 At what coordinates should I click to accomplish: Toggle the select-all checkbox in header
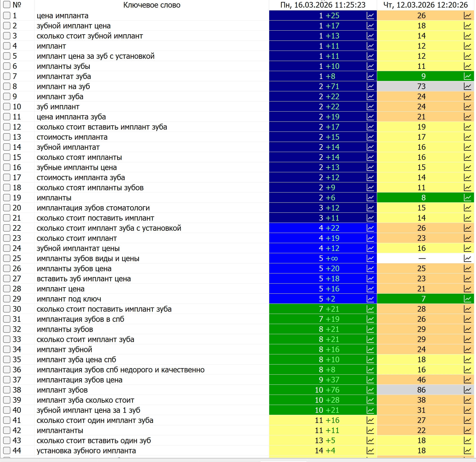click(x=7, y=5)
